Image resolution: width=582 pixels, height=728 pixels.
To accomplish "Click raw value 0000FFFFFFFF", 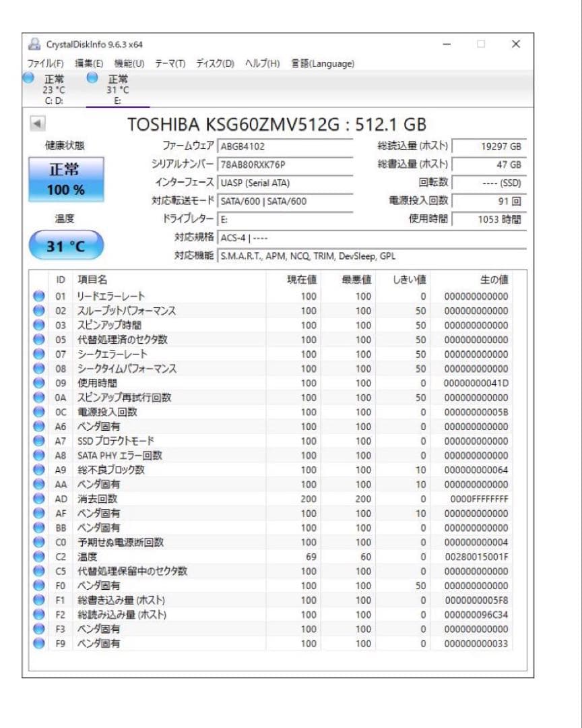I will click(x=479, y=499).
